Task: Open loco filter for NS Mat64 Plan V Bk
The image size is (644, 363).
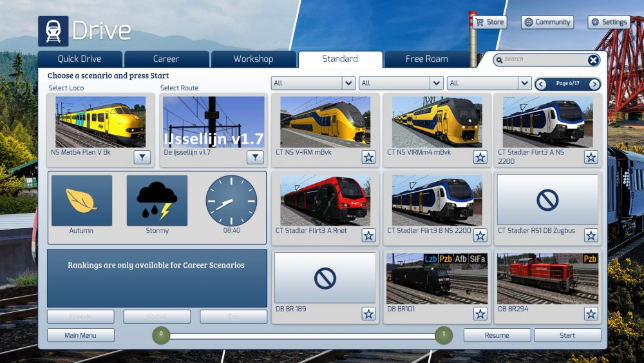Action: click(142, 157)
